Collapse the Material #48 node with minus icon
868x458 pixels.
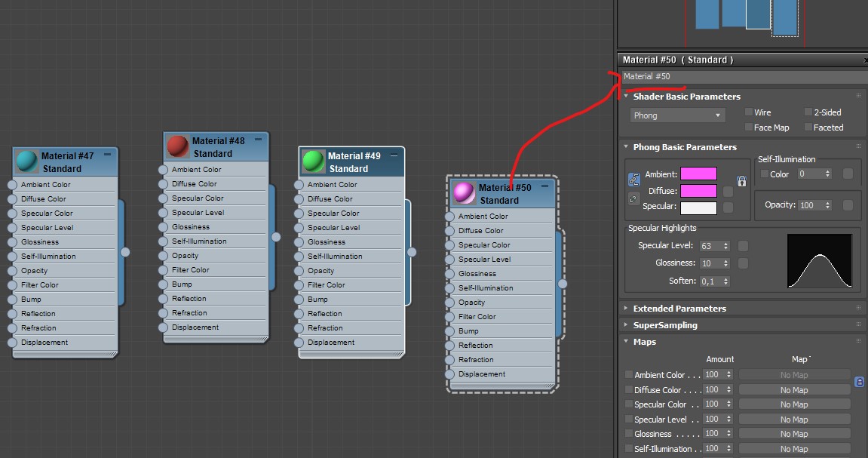[258, 140]
